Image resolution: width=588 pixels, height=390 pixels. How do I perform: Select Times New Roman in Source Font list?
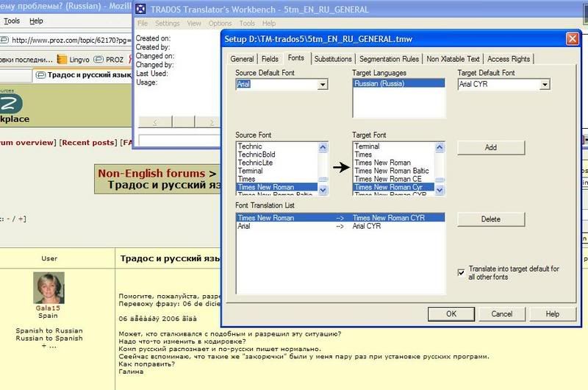277,187
